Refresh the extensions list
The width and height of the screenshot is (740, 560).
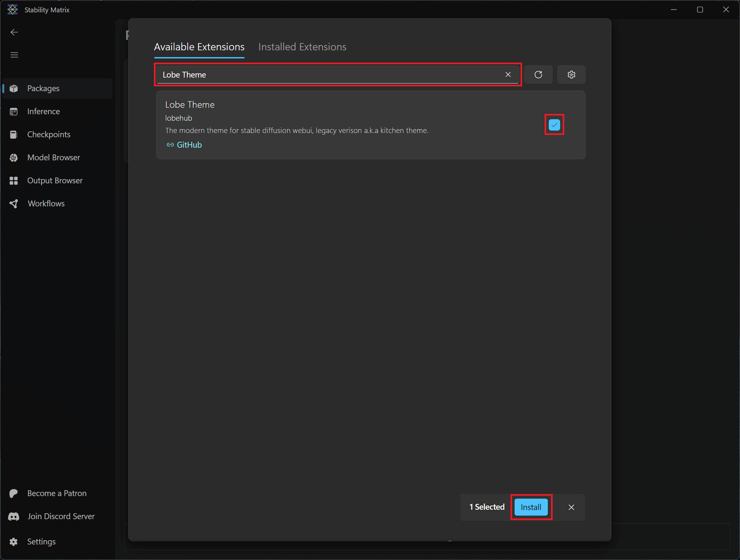[x=539, y=75]
